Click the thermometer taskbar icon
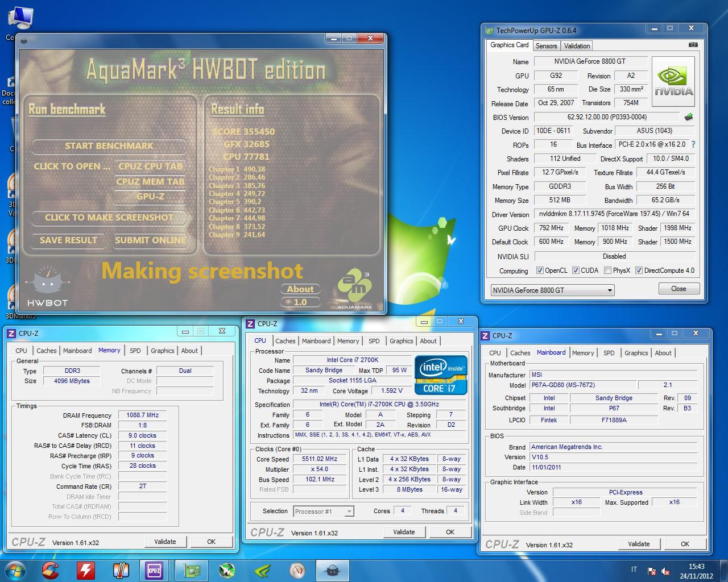The image size is (728, 582). (120, 570)
